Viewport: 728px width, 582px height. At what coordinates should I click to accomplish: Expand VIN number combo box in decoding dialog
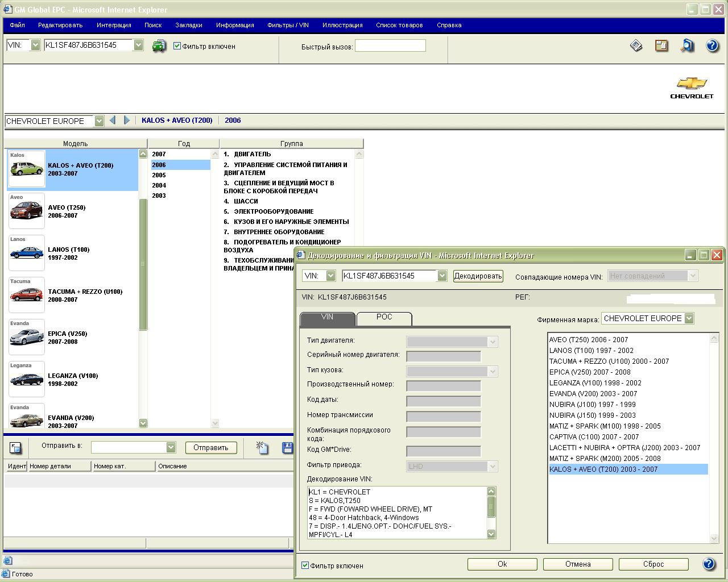(442, 276)
